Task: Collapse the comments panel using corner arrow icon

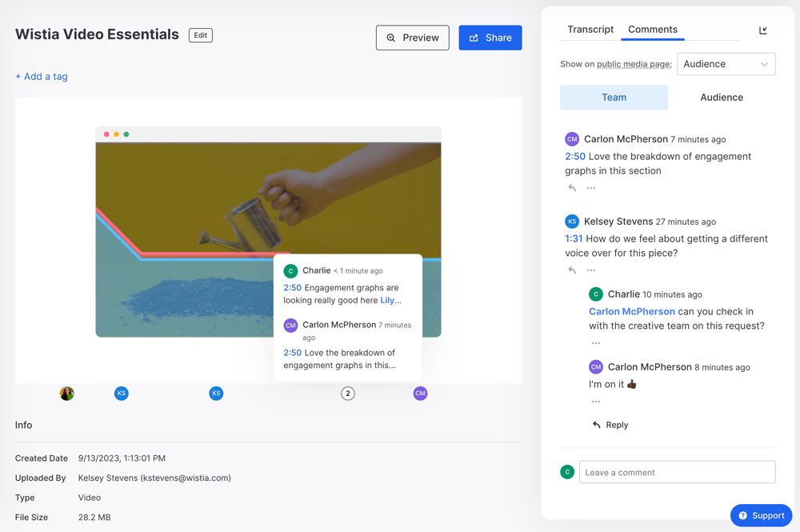Action: coord(762,30)
